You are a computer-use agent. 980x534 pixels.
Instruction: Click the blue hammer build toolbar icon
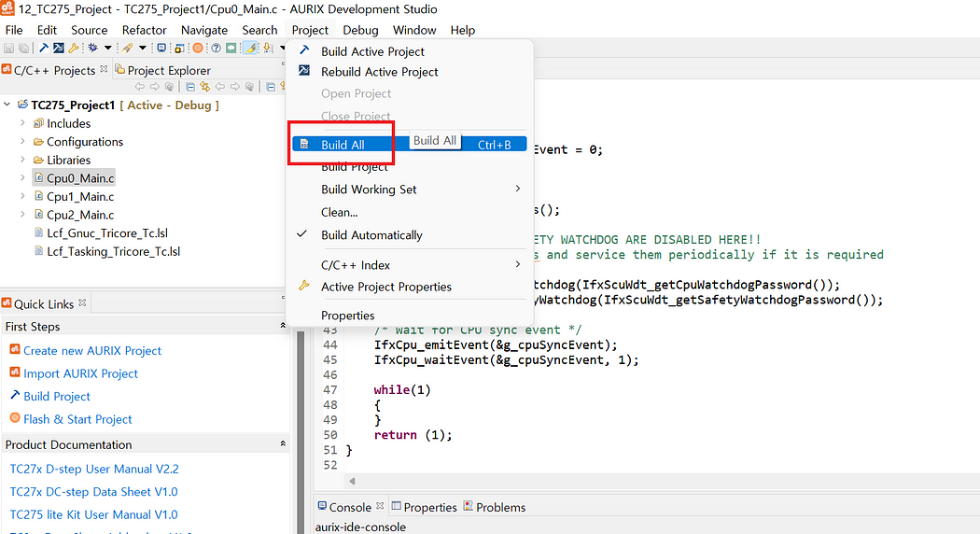pos(44,48)
